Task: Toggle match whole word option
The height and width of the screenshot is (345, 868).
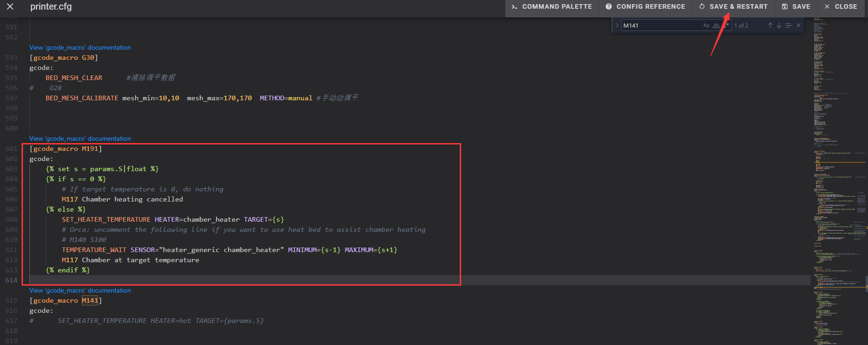Action: 716,26
